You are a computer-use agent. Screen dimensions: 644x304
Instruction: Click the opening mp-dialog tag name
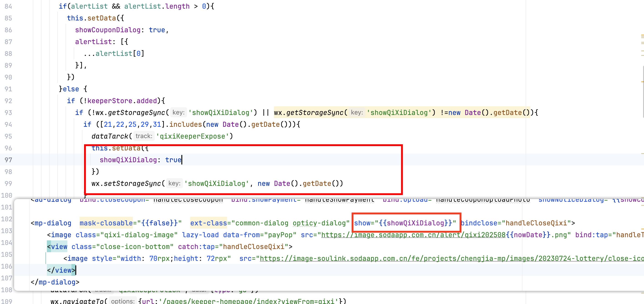coord(53,223)
